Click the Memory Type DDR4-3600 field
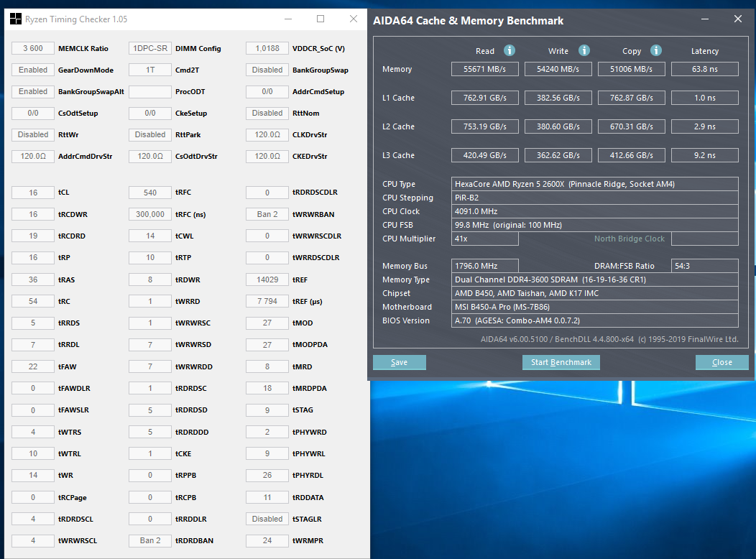Viewport: 756px width, 559px height. pyautogui.click(x=594, y=279)
